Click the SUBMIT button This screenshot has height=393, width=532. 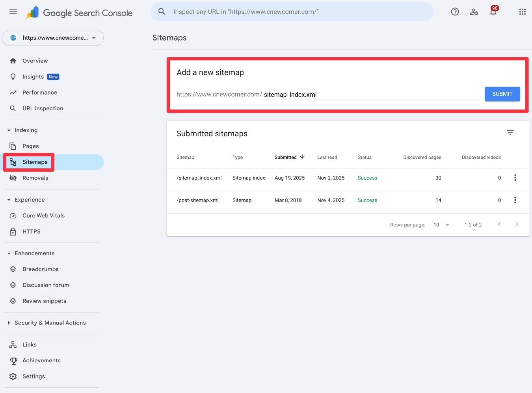pyautogui.click(x=502, y=94)
